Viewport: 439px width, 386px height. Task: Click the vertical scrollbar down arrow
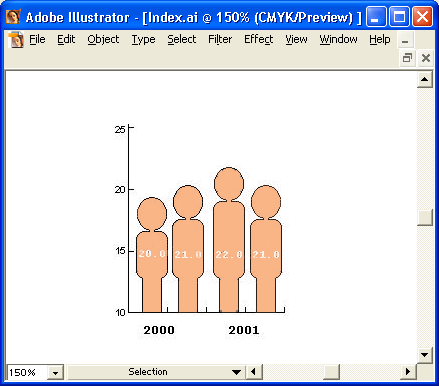point(425,355)
